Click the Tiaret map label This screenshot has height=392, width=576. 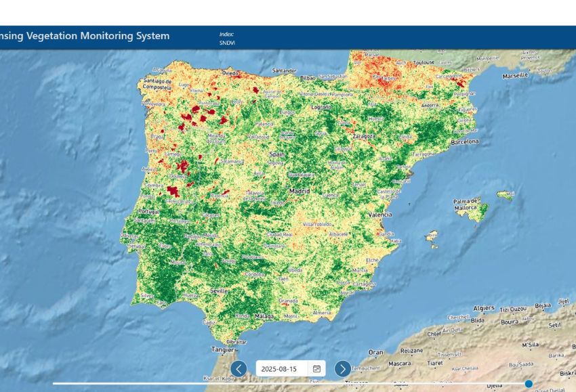tap(434, 363)
